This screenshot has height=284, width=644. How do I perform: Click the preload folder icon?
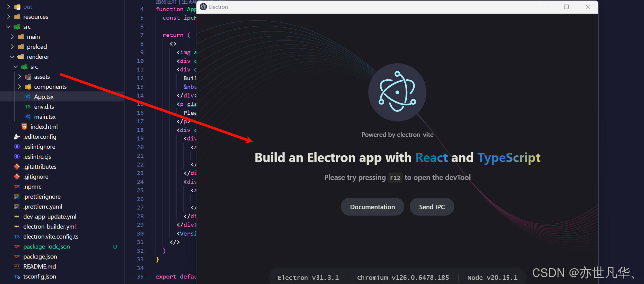tap(21, 47)
